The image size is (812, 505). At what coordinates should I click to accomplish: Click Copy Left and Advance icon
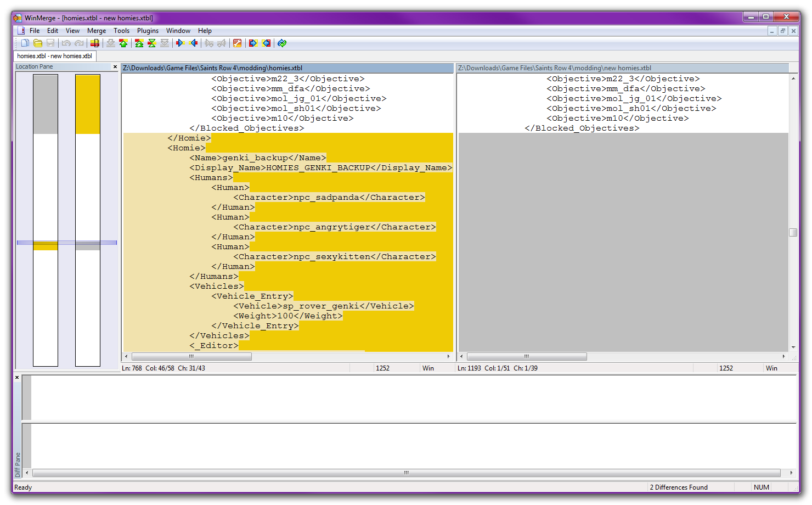[x=222, y=43]
